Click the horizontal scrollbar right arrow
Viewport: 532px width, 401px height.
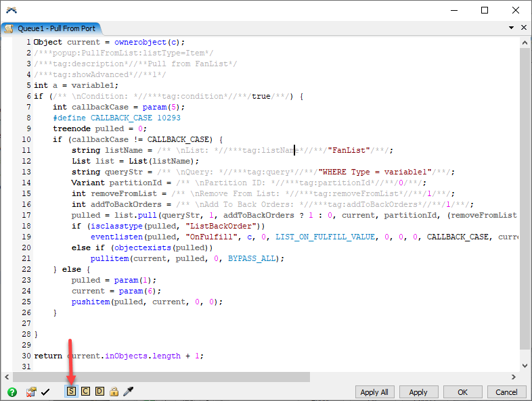click(x=513, y=377)
